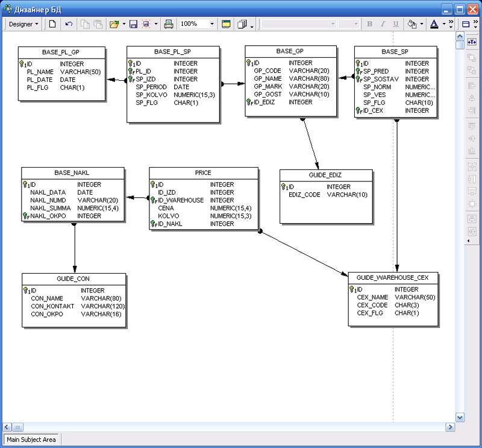482x448 pixels.
Task: Expand the Designer dropdown menu
Action: [23, 24]
